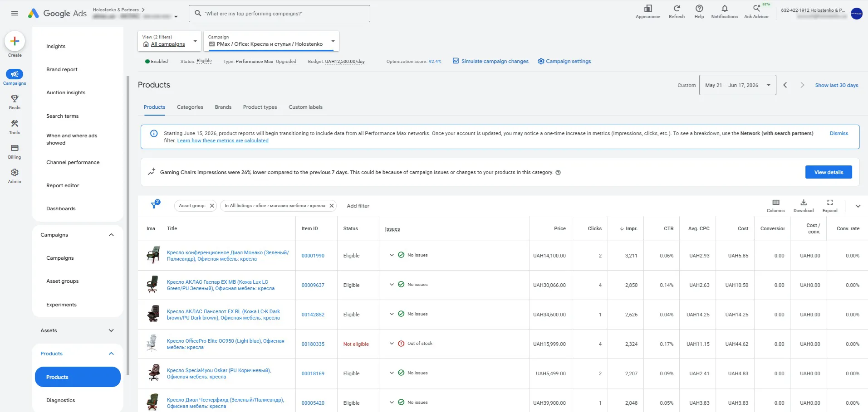Open Learn how these metrics are calculated

223,141
